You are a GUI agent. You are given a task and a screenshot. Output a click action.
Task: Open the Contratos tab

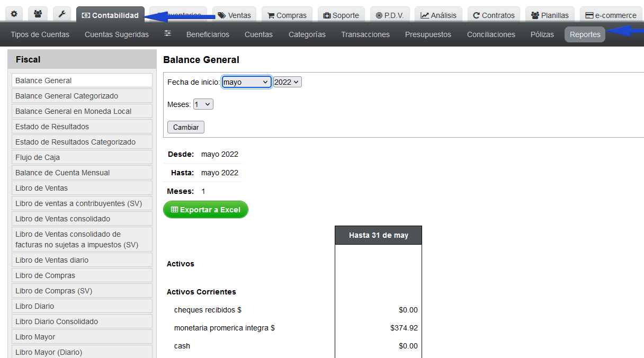[x=494, y=15]
